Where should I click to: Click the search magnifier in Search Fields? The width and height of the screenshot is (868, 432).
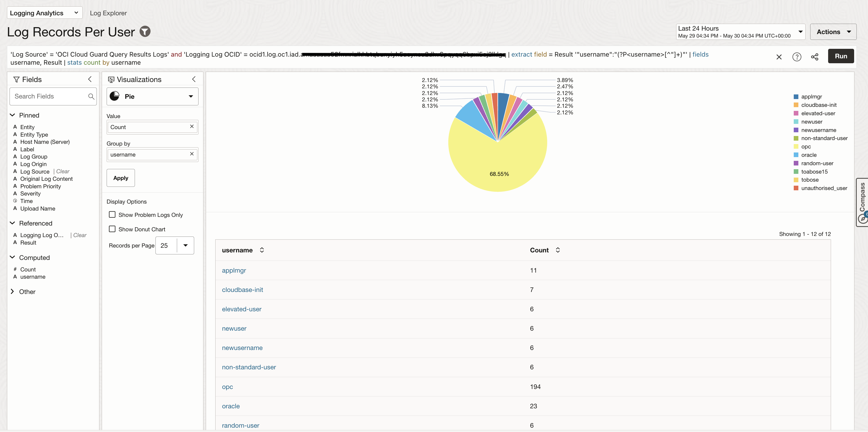click(x=91, y=96)
